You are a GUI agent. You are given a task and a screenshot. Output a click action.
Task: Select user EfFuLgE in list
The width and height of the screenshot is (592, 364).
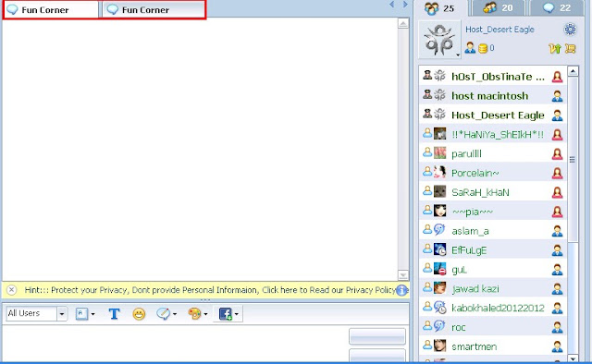pyautogui.click(x=493, y=250)
